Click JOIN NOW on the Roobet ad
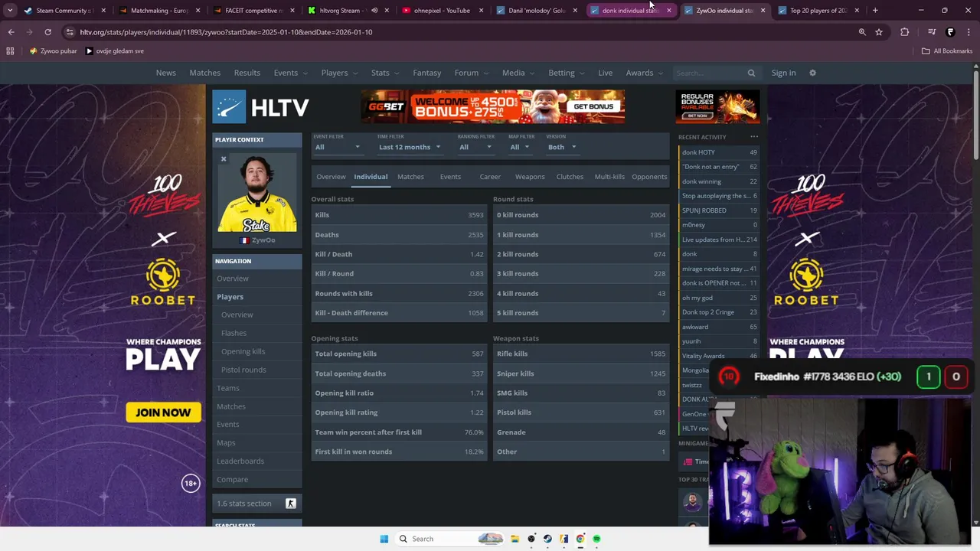Screen dimensions: 980x551 163,412
